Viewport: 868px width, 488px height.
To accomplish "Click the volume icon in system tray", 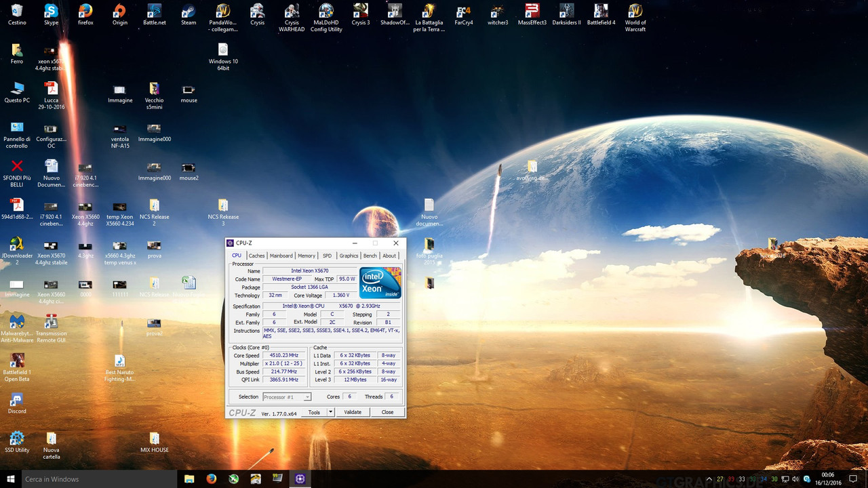I will point(797,479).
